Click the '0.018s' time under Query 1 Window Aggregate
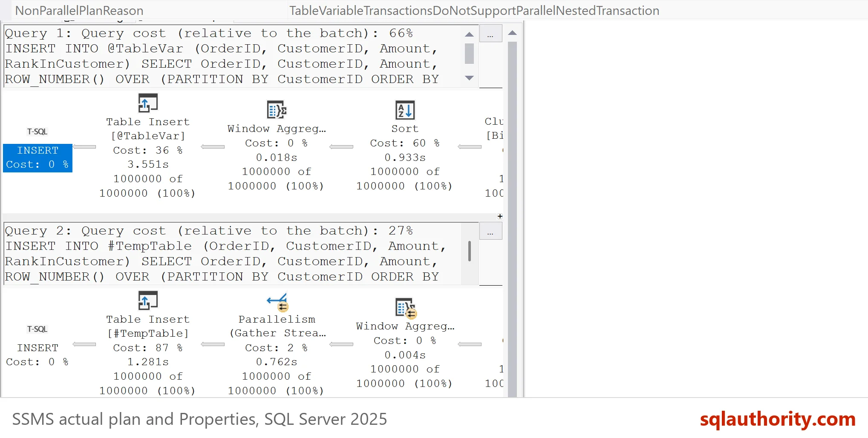The width and height of the screenshot is (868, 438). [x=277, y=157]
